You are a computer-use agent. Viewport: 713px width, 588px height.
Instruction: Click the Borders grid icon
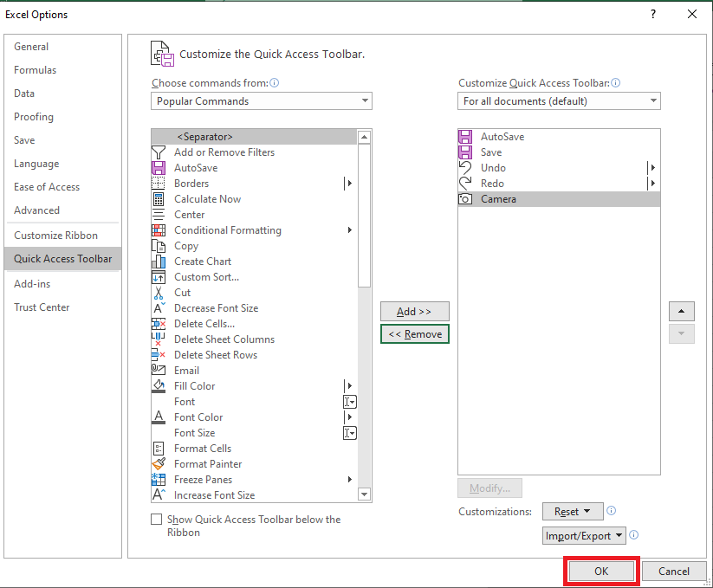159,183
